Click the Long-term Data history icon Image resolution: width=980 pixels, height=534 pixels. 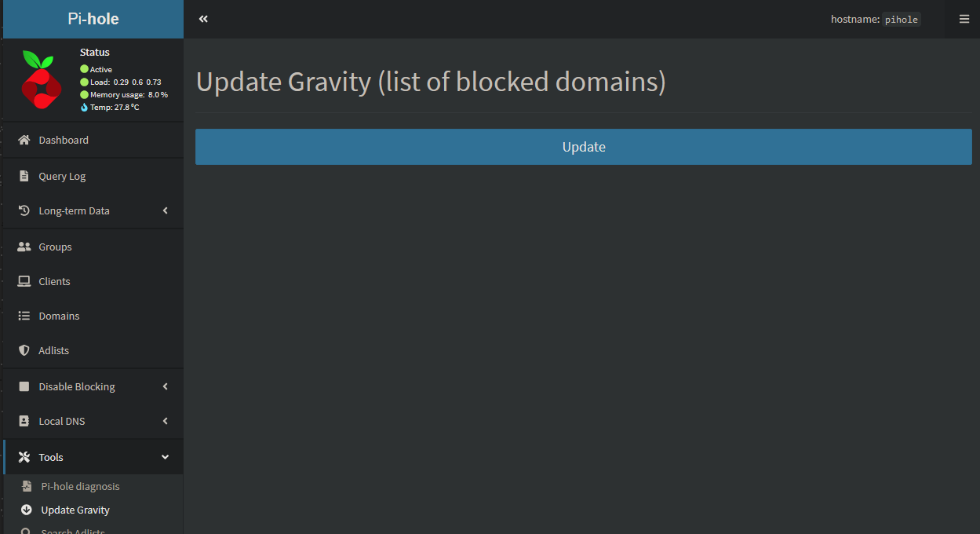tap(24, 210)
